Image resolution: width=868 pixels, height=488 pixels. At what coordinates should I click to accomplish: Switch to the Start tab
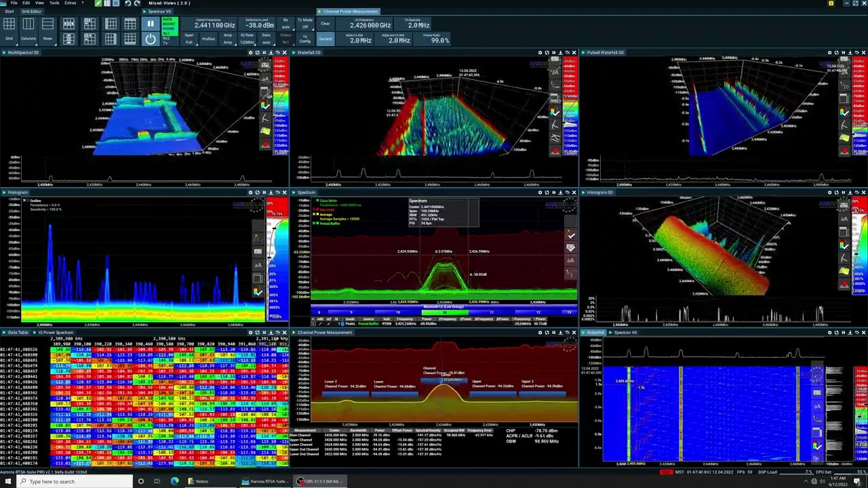click(x=9, y=12)
